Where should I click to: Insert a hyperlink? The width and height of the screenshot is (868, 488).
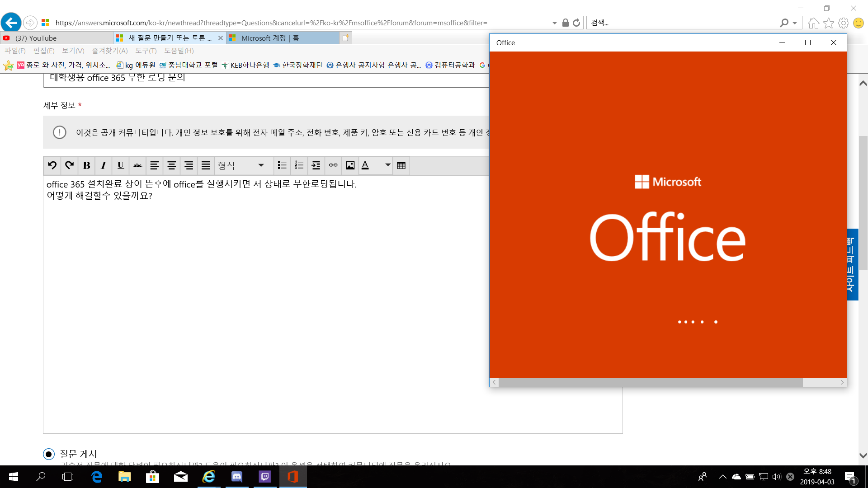(333, 165)
